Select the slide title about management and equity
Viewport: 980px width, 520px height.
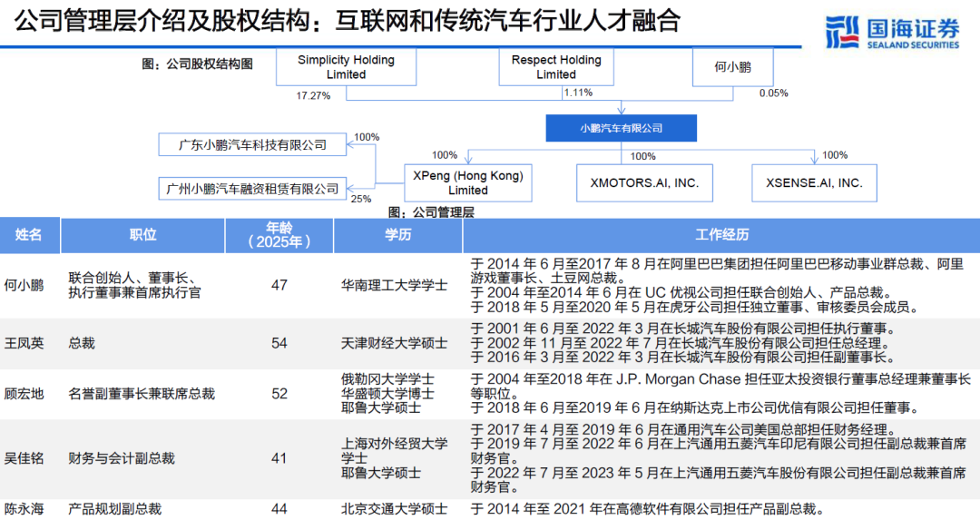coord(348,21)
